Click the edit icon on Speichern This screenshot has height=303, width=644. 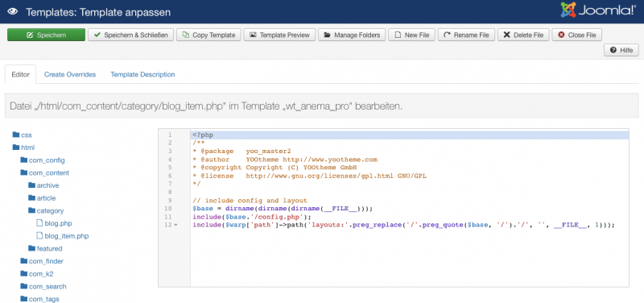(30, 35)
